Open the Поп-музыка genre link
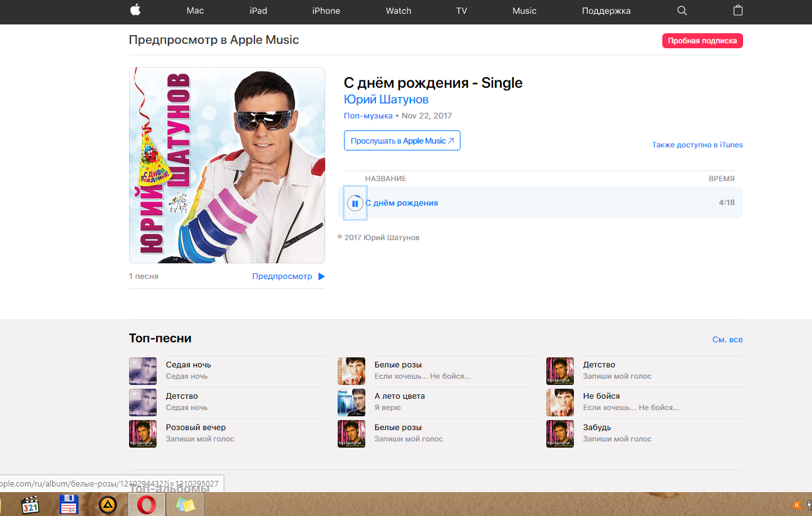812x516 pixels. (368, 116)
